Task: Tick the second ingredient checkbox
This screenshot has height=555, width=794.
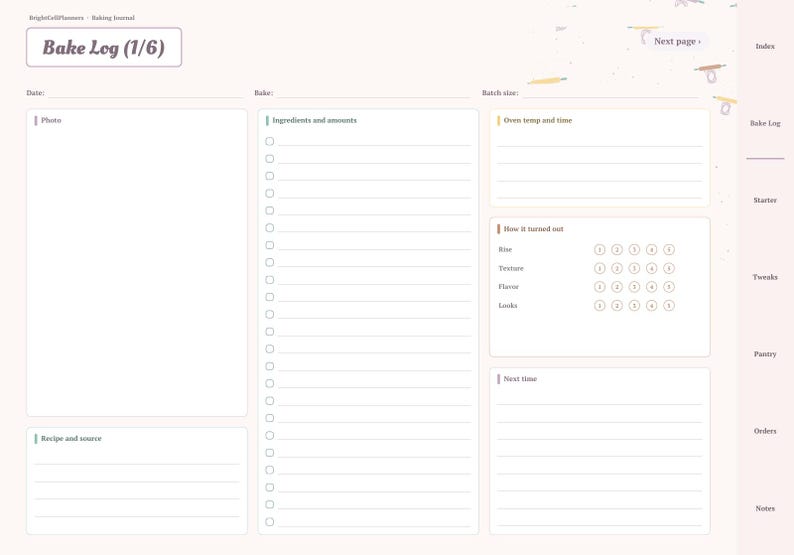Action: [270, 158]
